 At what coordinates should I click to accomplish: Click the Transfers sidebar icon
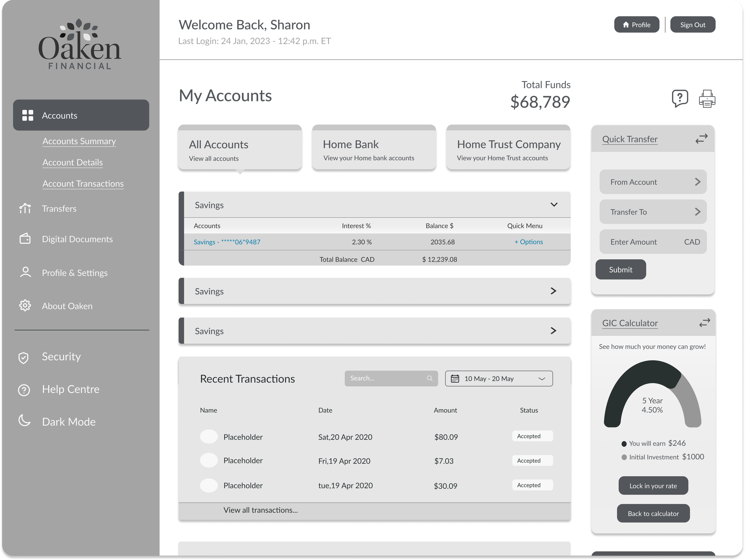click(x=25, y=209)
